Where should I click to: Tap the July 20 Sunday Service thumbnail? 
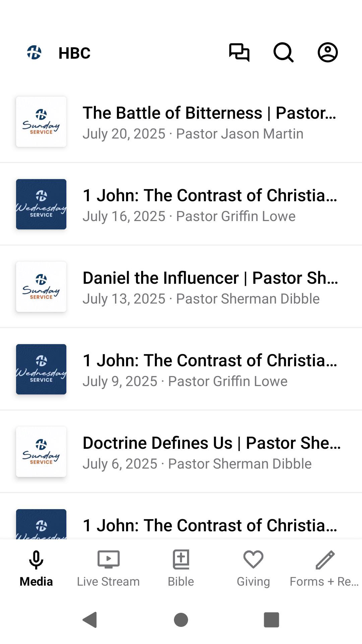41,122
